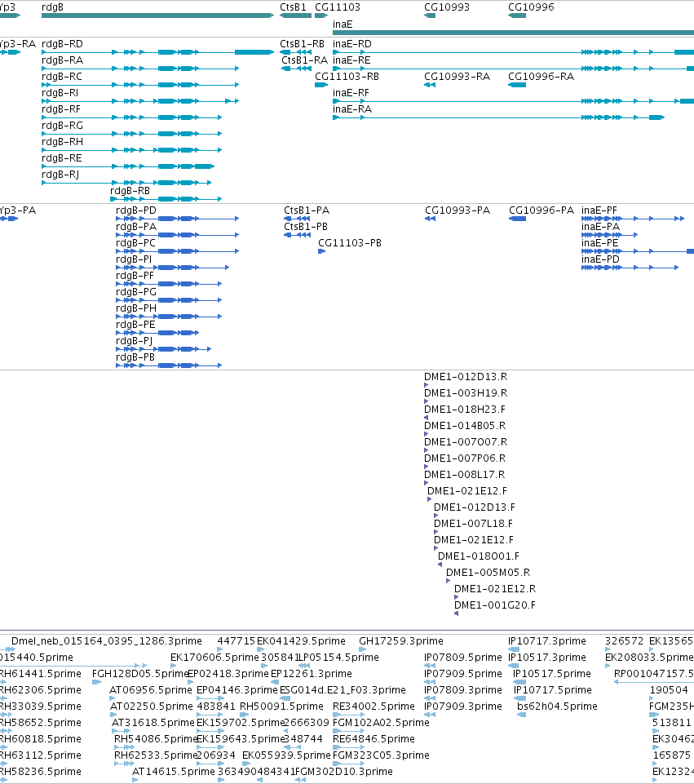The image size is (694, 784).
Task: Click the CG11103-RB transcript
Action: click(x=321, y=85)
